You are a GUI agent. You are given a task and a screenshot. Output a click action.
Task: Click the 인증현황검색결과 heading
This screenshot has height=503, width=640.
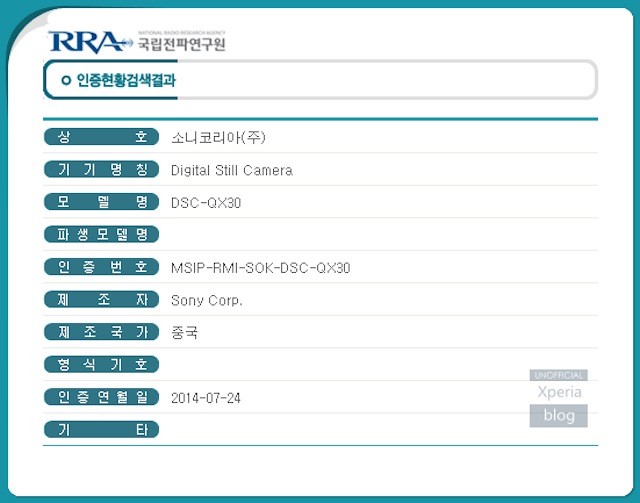[x=126, y=80]
